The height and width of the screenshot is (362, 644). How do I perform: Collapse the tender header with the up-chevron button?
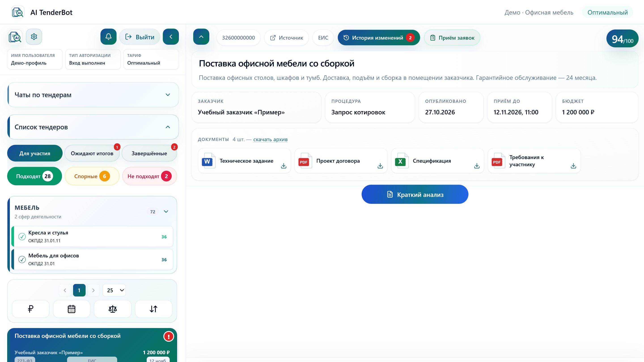pyautogui.click(x=201, y=37)
